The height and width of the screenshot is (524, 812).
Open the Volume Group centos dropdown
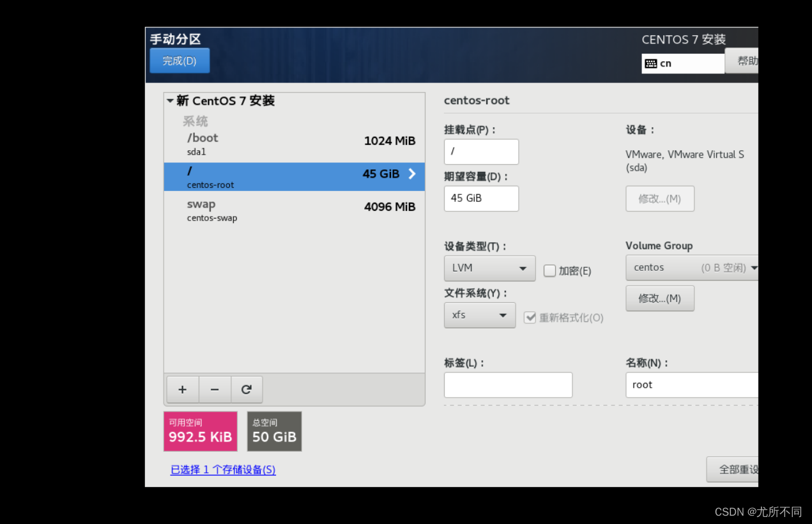pyautogui.click(x=693, y=268)
